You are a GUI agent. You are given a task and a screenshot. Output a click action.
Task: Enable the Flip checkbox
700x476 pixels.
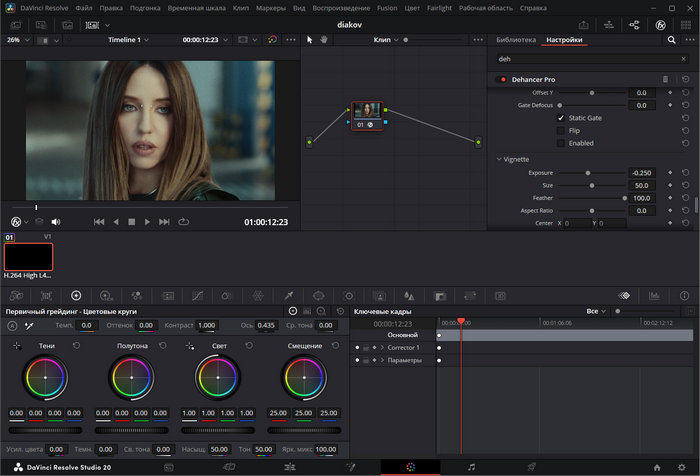click(x=560, y=130)
